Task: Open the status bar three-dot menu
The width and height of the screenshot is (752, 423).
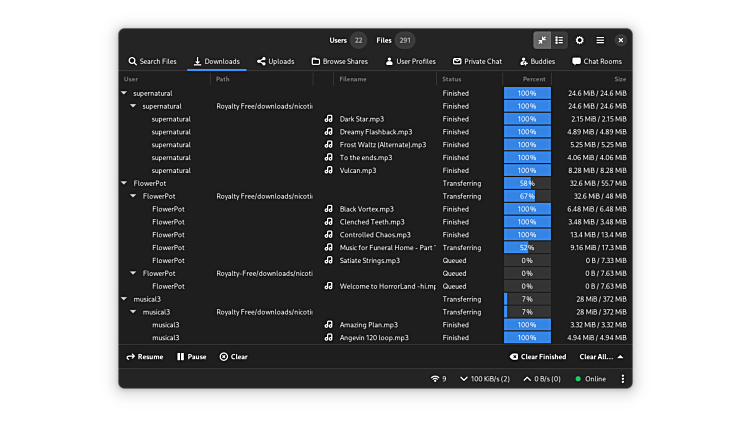Action: coord(622,379)
